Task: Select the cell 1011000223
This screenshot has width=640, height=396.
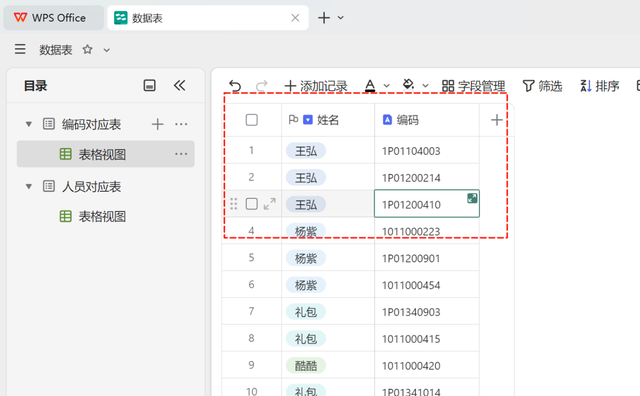Action: (x=427, y=231)
